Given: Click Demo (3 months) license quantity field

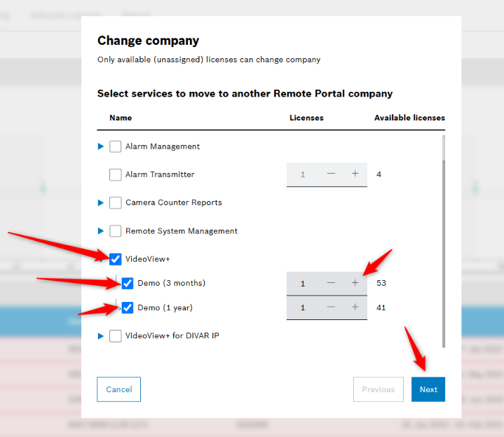Looking at the screenshot, I should click(x=303, y=283).
